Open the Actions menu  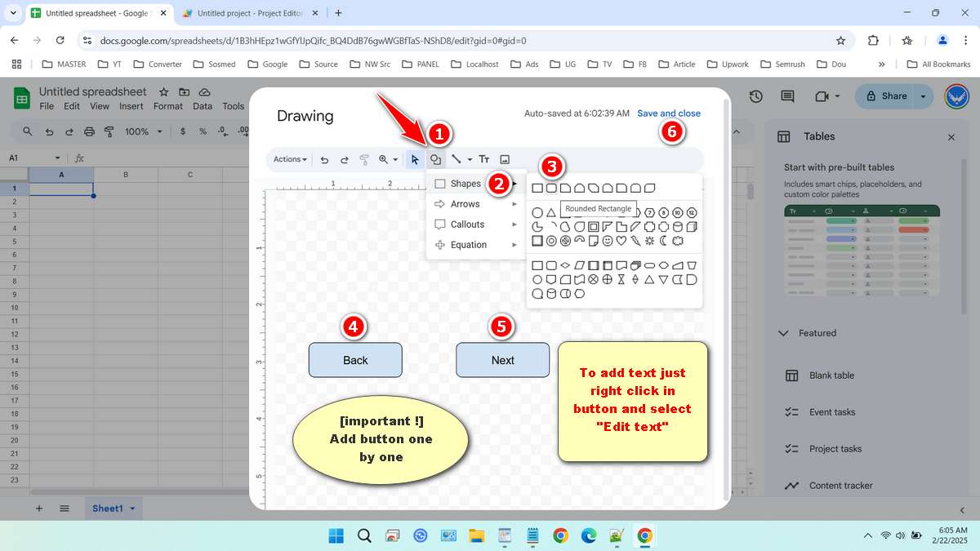(289, 159)
